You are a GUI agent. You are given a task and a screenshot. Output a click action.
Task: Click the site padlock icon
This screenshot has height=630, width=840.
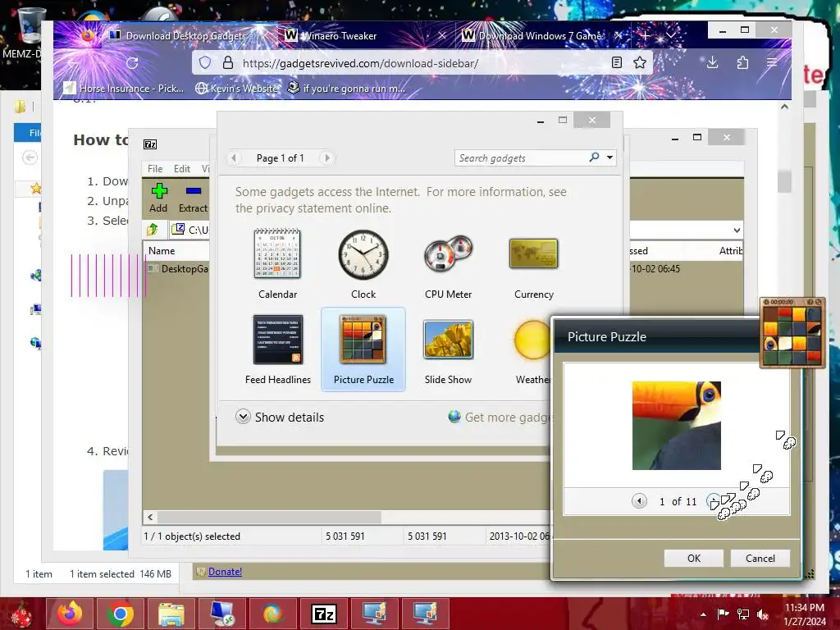point(228,62)
